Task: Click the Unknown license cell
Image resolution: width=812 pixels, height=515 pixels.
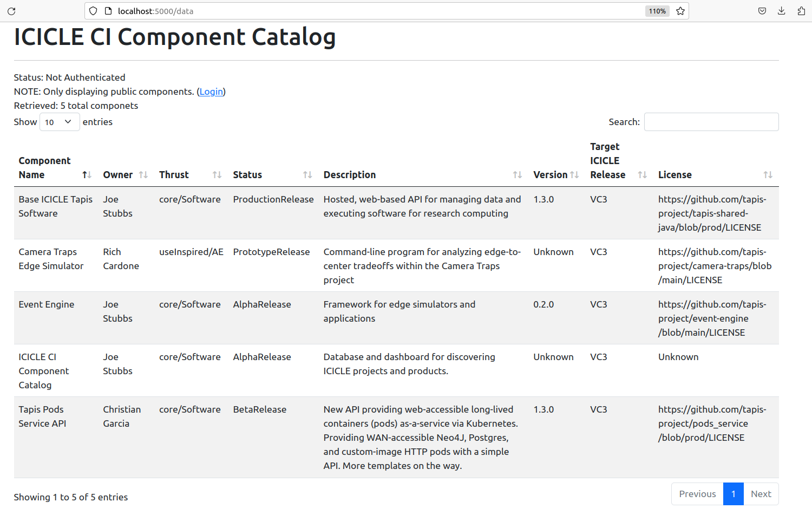Action: tap(678, 357)
